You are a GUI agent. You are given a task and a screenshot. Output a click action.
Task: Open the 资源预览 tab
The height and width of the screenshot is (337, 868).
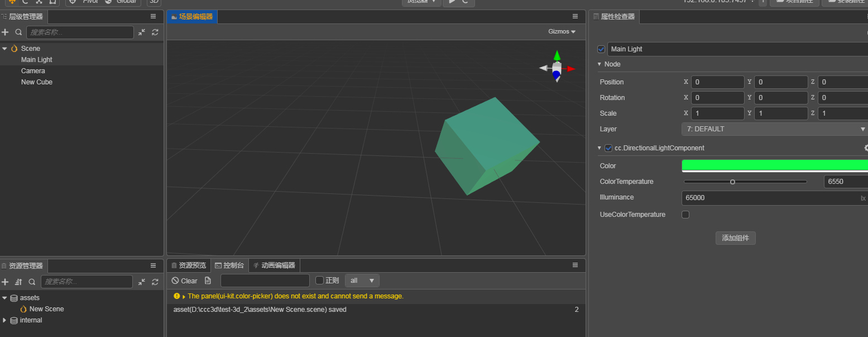pyautogui.click(x=189, y=265)
